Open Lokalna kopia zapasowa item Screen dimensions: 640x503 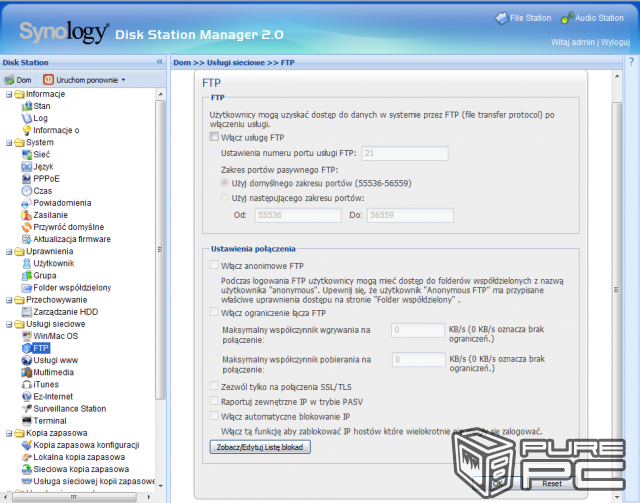click(79, 457)
